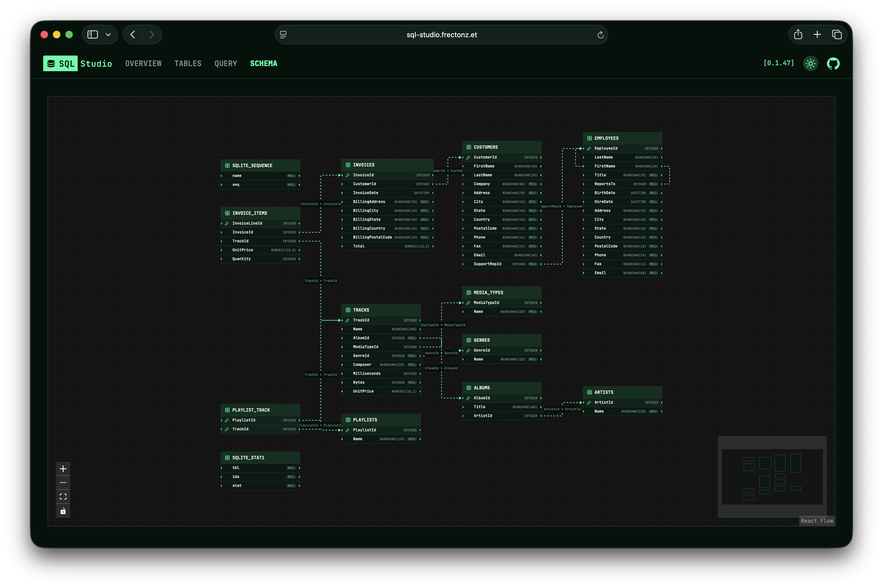Click the version label 0.1.47

pyautogui.click(x=779, y=63)
